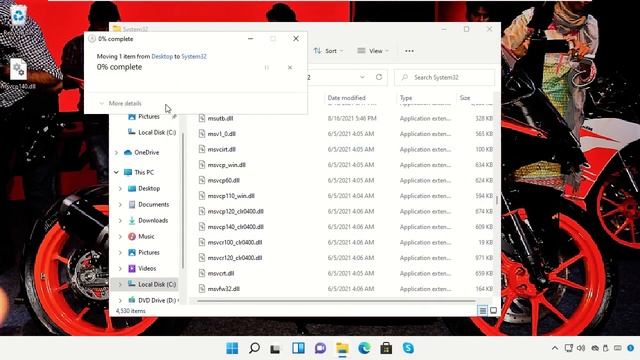Viewport: 640px width, 360px height.
Task: Open Videos folder in navigation pane
Action: pyautogui.click(x=142, y=269)
